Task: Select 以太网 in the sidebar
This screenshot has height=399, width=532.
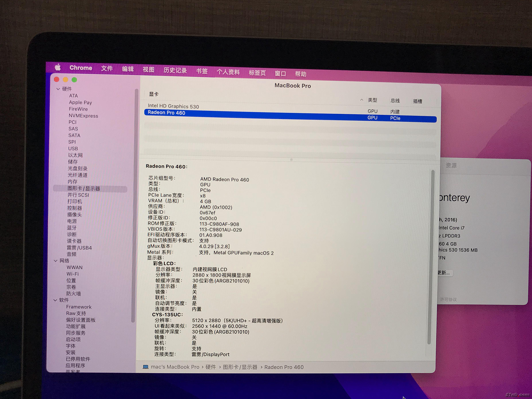Action: click(75, 155)
